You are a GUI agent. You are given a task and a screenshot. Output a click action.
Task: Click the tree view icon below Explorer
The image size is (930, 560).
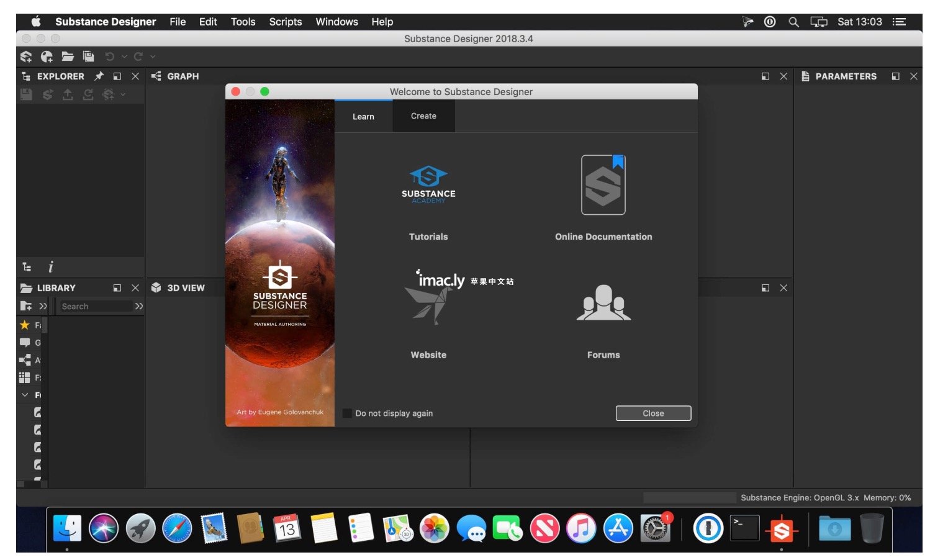click(x=27, y=267)
